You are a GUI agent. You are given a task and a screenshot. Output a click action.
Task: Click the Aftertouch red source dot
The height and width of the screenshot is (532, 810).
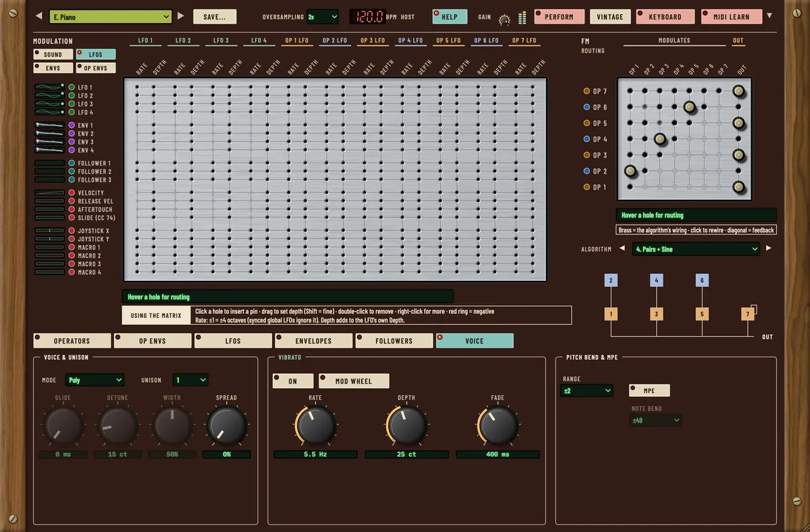tap(72, 209)
